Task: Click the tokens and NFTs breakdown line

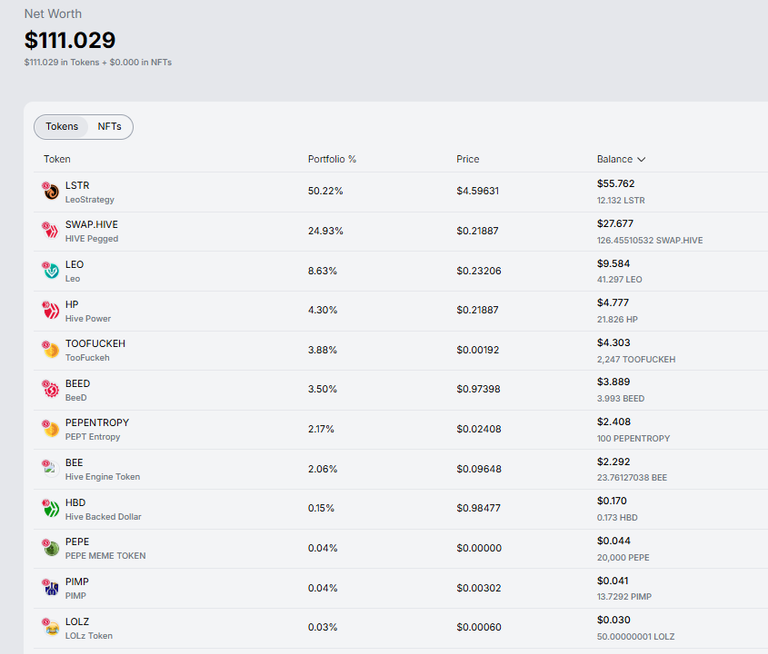Action: tap(98, 62)
